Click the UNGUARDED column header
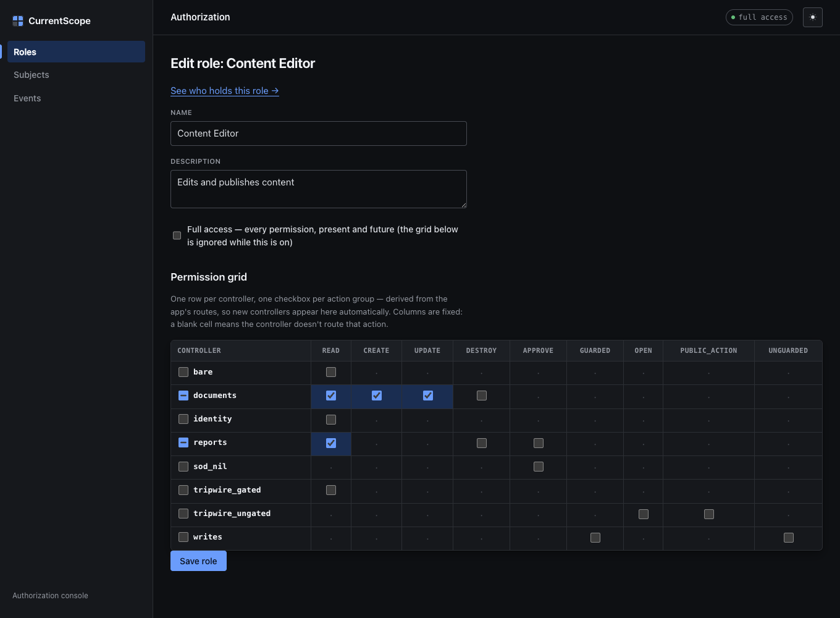Screen dimensions: 840x618 (x=788, y=350)
